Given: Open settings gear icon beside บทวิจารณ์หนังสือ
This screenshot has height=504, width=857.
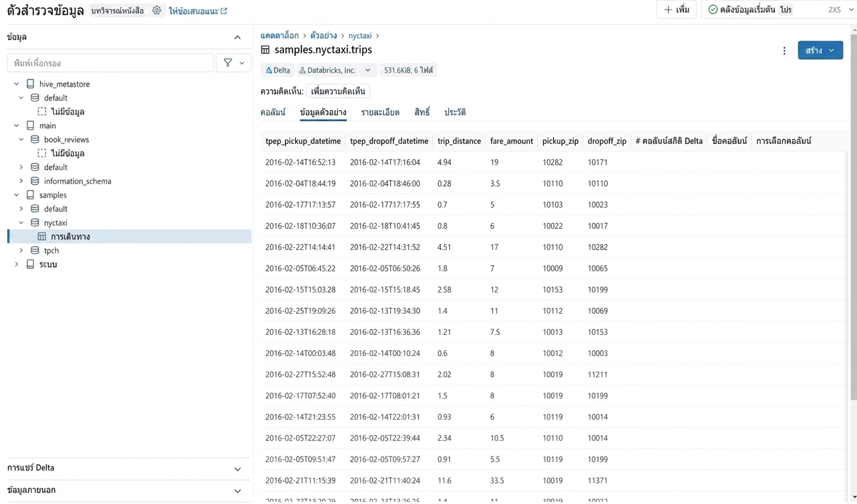Looking at the screenshot, I should [x=157, y=10].
